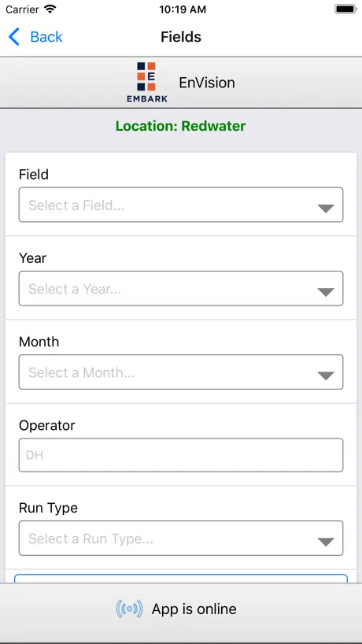Open the Select a Field dropdown

click(181, 205)
